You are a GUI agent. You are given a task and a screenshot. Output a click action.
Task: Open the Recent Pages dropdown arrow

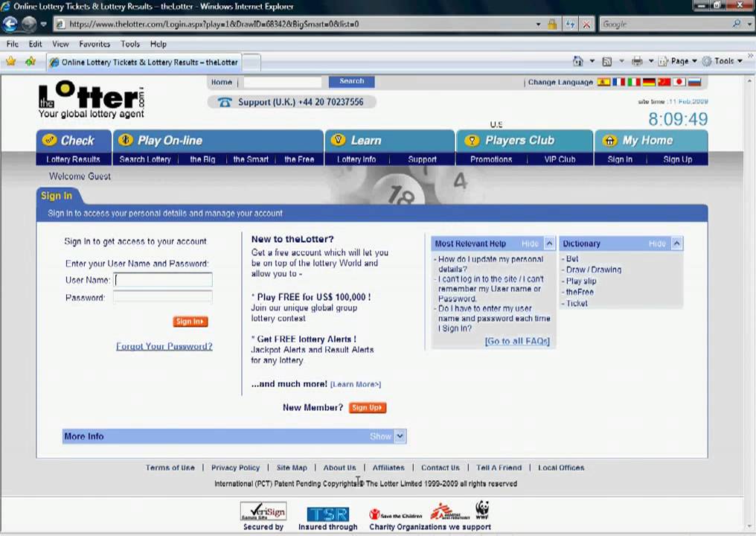(x=43, y=24)
